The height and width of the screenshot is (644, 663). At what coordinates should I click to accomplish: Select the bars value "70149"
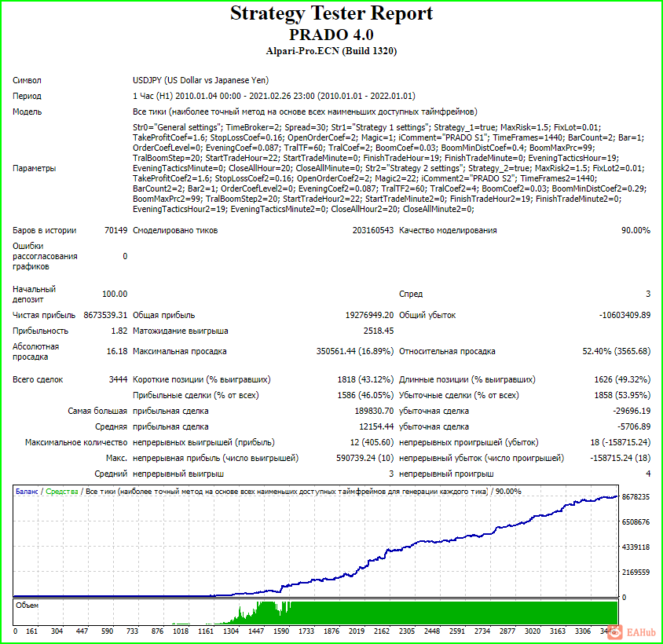point(115,230)
